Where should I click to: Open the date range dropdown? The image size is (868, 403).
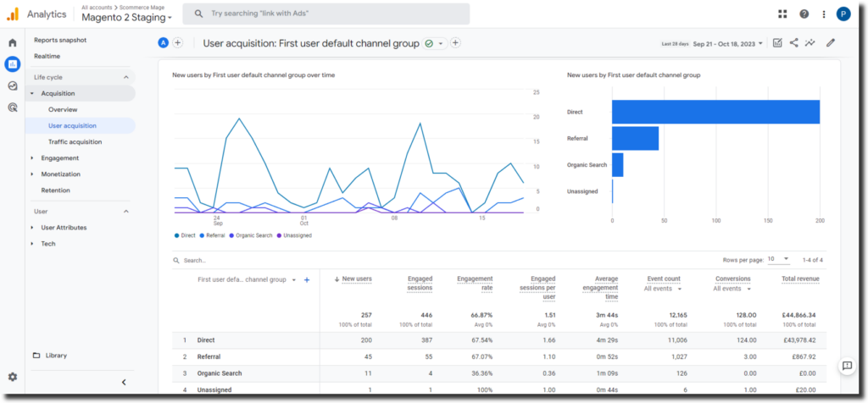[x=727, y=43]
